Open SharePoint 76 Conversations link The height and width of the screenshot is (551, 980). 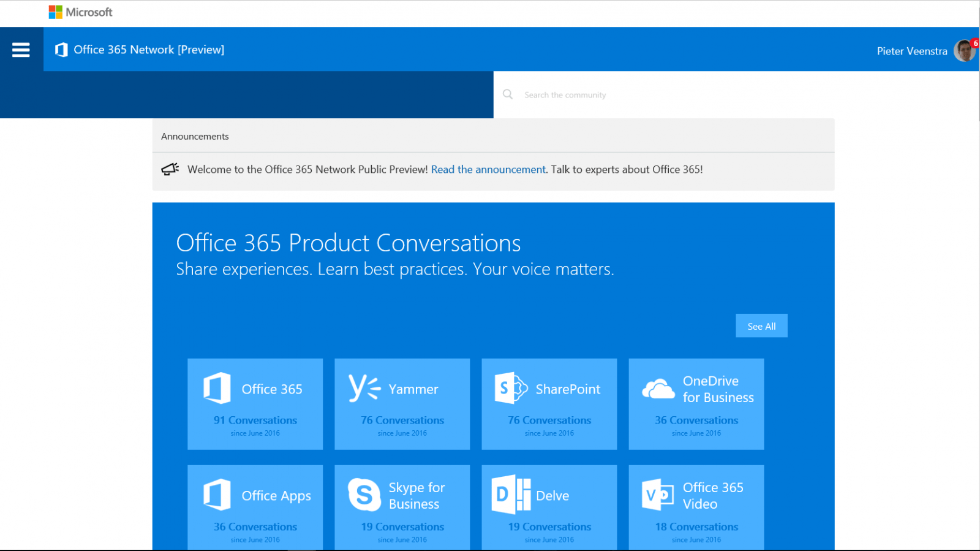point(549,420)
